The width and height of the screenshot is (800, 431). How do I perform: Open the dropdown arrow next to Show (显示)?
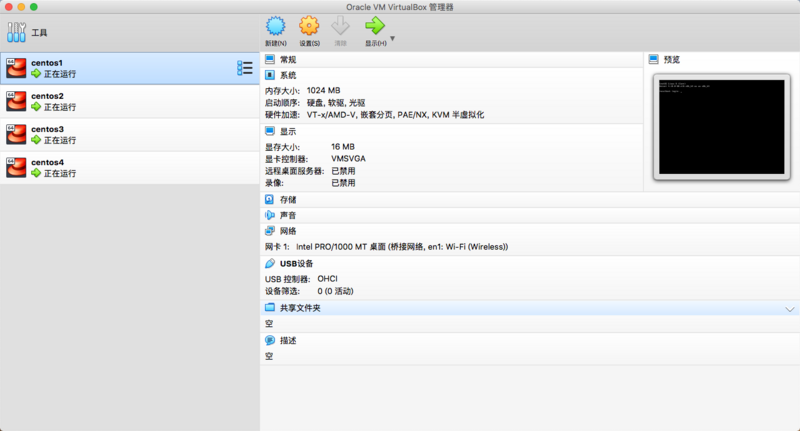pos(392,38)
